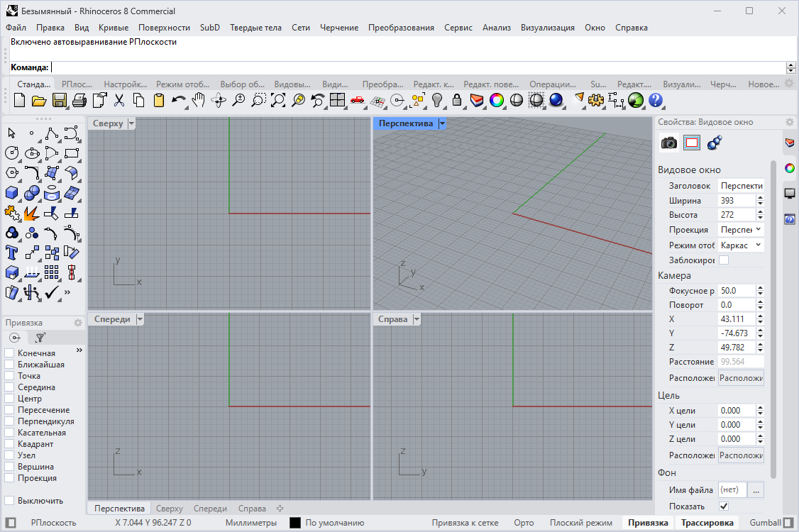Select the Text tool in the sidebar

click(x=12, y=253)
